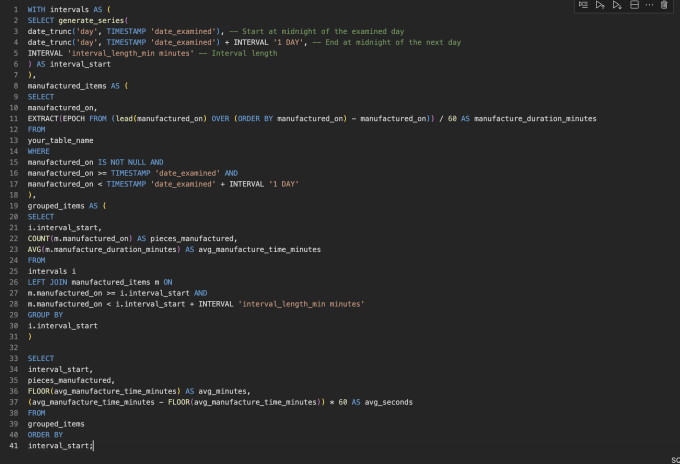The height and width of the screenshot is (464, 680).
Task: Click the last line 'interval_start;'
Action: [x=60, y=446]
